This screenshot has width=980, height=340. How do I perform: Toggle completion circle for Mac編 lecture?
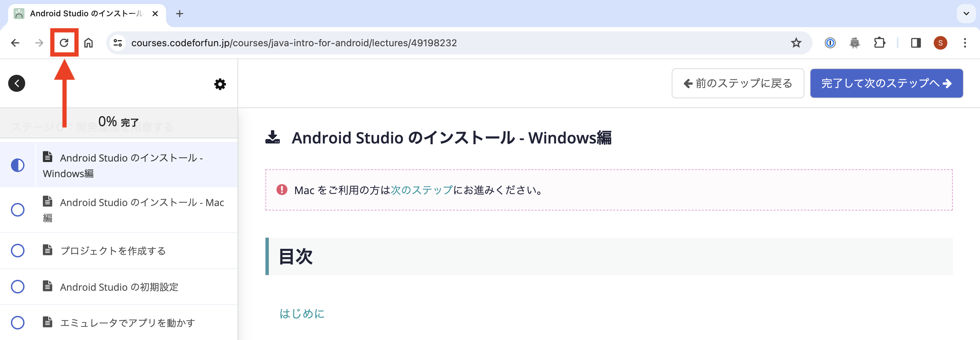coord(17,210)
